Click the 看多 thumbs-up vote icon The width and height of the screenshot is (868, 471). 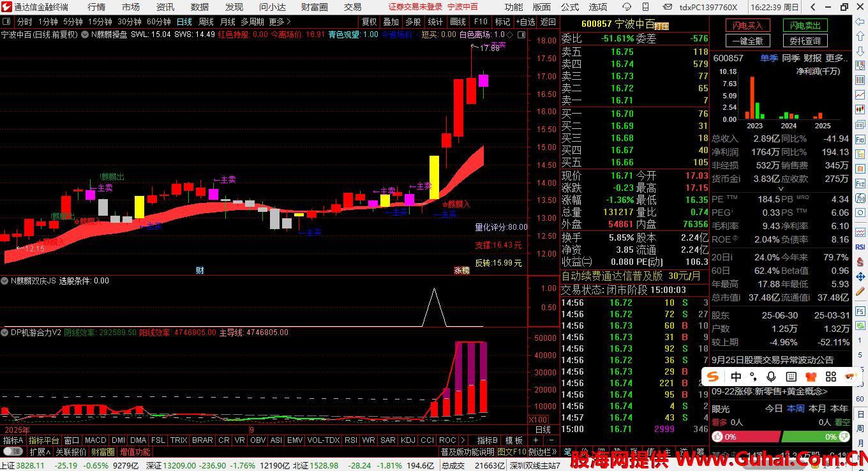717,437
